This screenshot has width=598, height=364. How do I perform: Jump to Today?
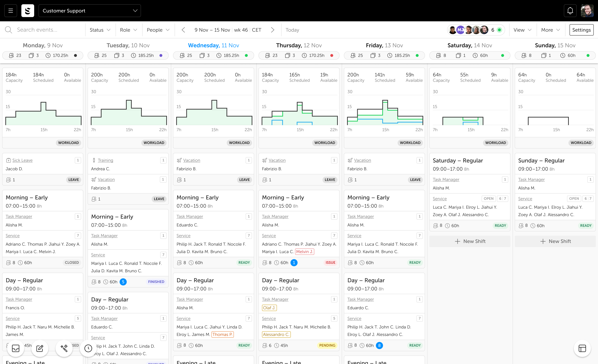pos(292,30)
